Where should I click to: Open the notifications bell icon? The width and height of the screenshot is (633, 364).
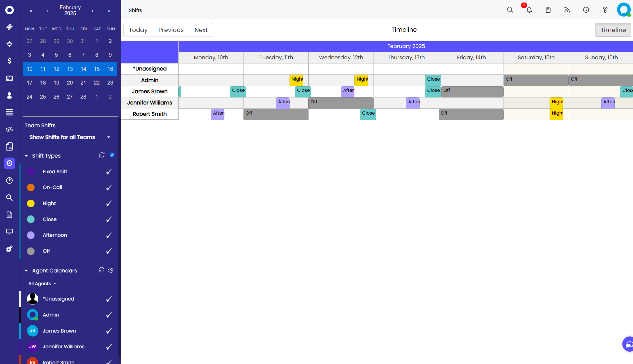(x=529, y=10)
